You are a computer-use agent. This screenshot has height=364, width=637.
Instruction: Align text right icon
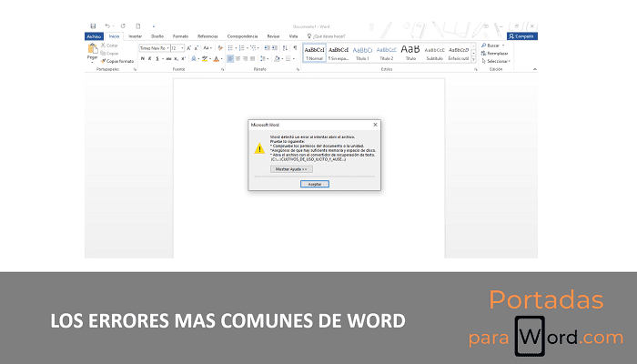tap(245, 59)
